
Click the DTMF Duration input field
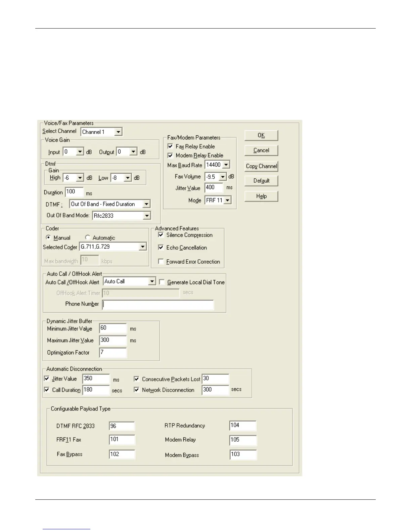[x=74, y=192]
